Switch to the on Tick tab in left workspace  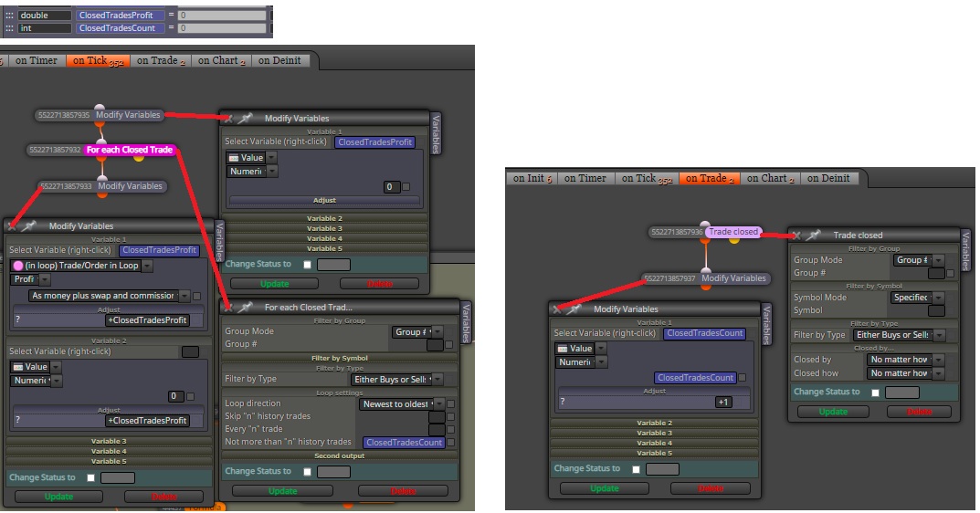[98, 60]
